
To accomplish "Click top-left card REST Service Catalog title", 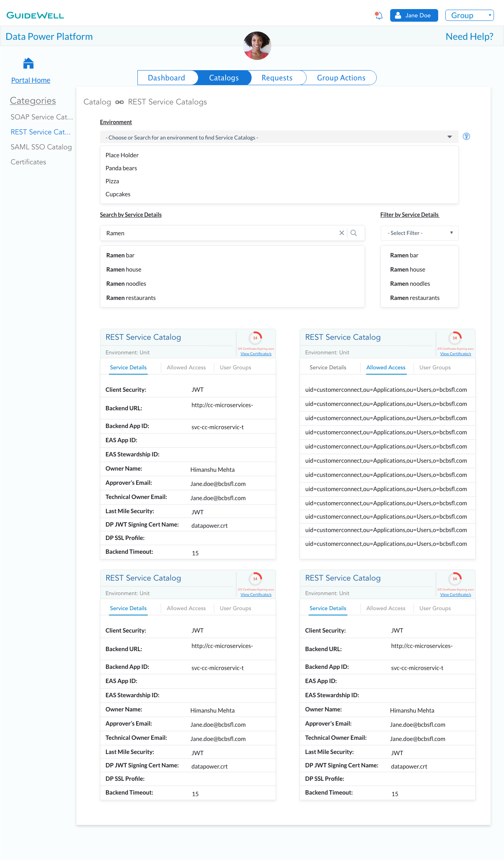I will coord(143,337).
